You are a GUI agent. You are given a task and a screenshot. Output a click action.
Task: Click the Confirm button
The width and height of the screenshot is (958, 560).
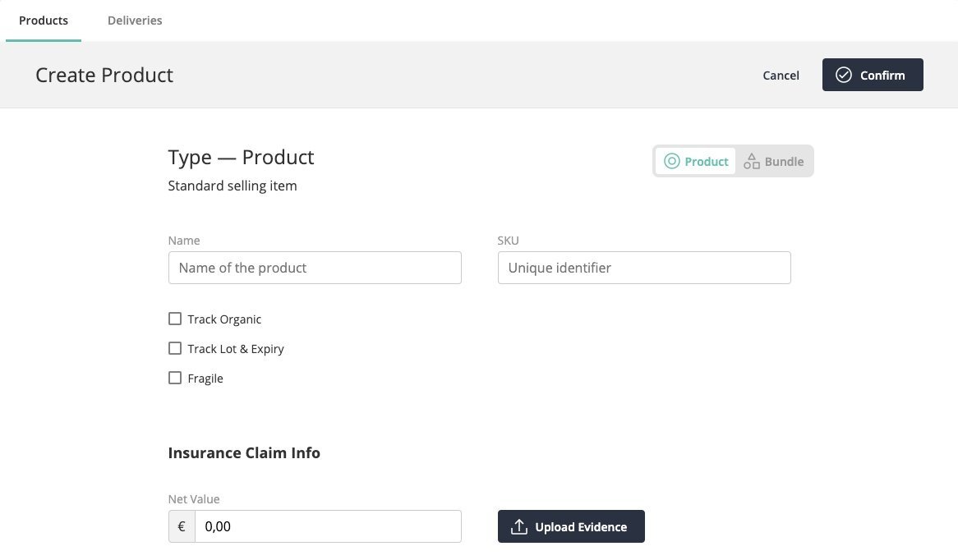click(873, 75)
